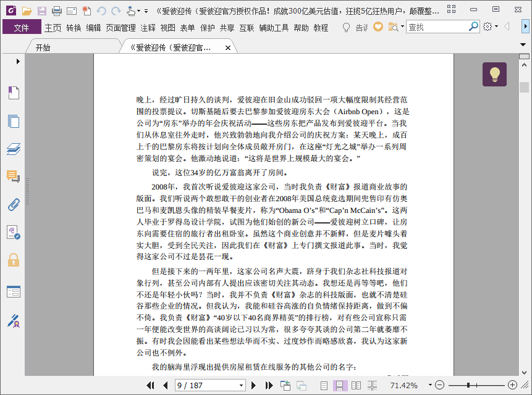Click the folder search icon
Viewport: 532px width, 395px height.
click(393, 27)
